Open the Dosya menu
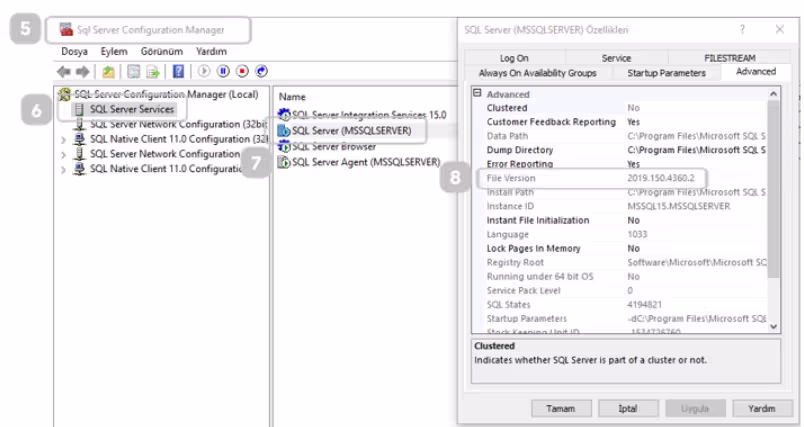804x427 pixels. click(x=74, y=51)
